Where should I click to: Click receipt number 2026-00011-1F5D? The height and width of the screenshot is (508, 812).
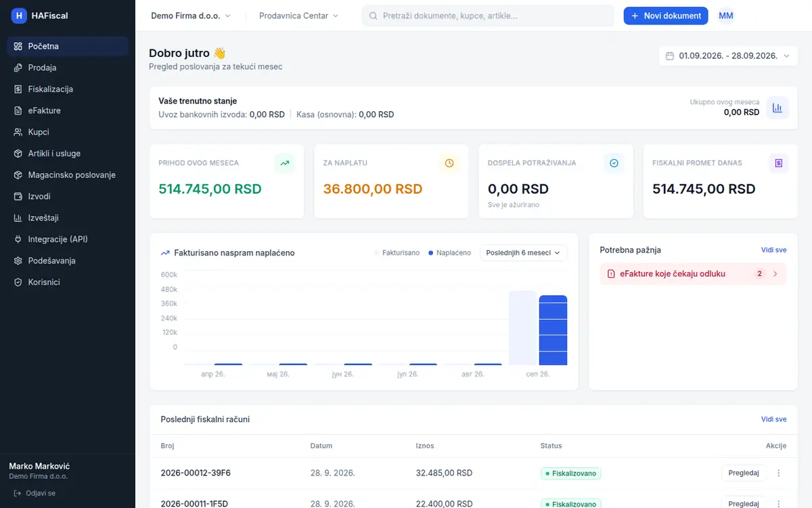(x=194, y=504)
